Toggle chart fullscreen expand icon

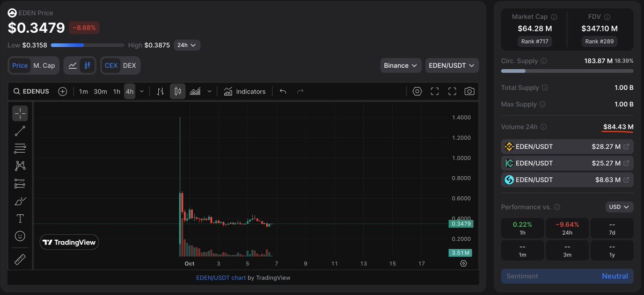click(435, 91)
